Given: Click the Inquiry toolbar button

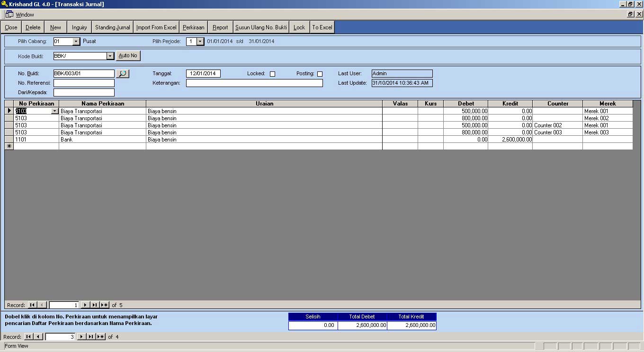Looking at the screenshot, I should (80, 27).
